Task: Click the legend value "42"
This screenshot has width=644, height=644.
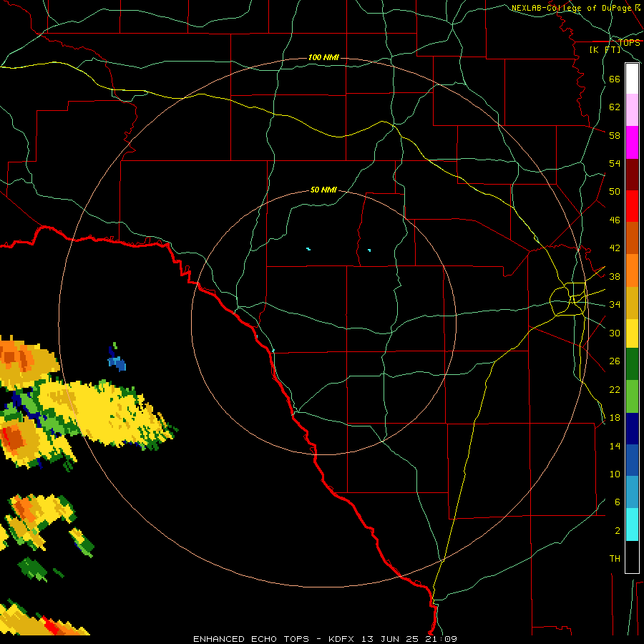Action: coord(615,248)
